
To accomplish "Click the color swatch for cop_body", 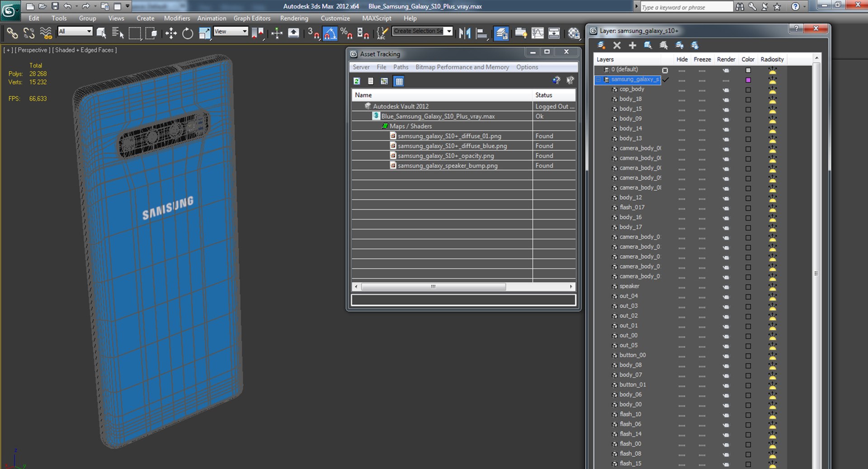I will coord(748,90).
